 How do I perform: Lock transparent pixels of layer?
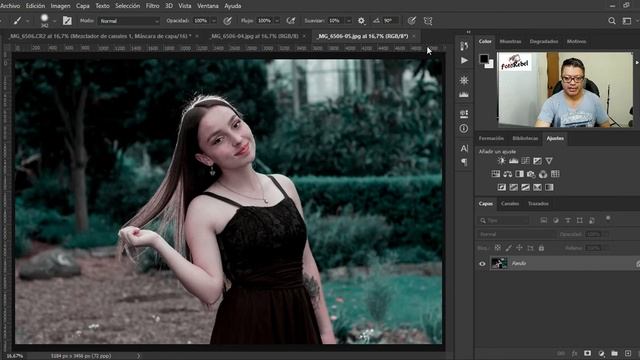(x=498, y=248)
